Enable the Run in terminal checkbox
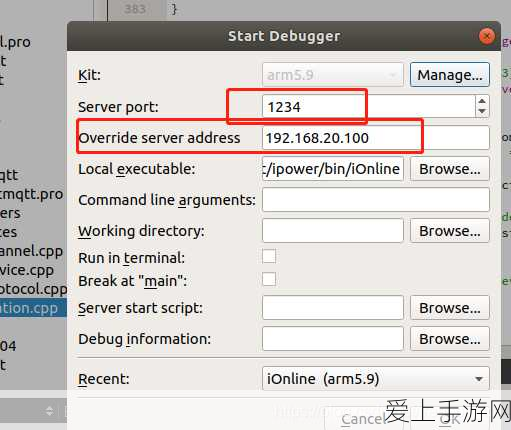 pyautogui.click(x=269, y=256)
